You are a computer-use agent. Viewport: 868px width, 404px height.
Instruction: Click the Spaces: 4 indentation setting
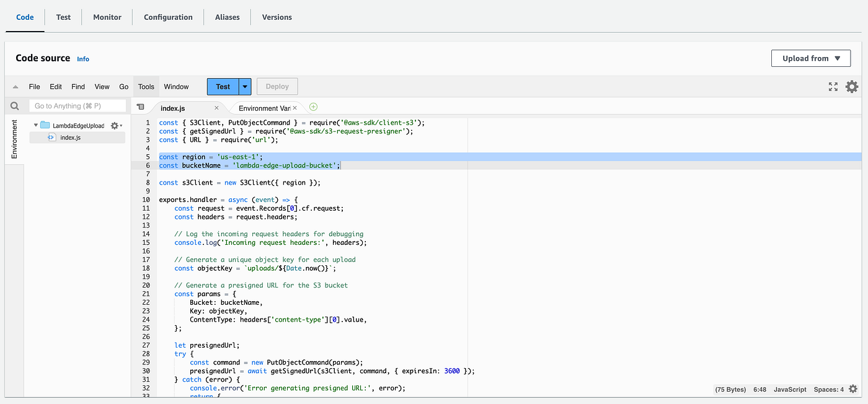829,390
